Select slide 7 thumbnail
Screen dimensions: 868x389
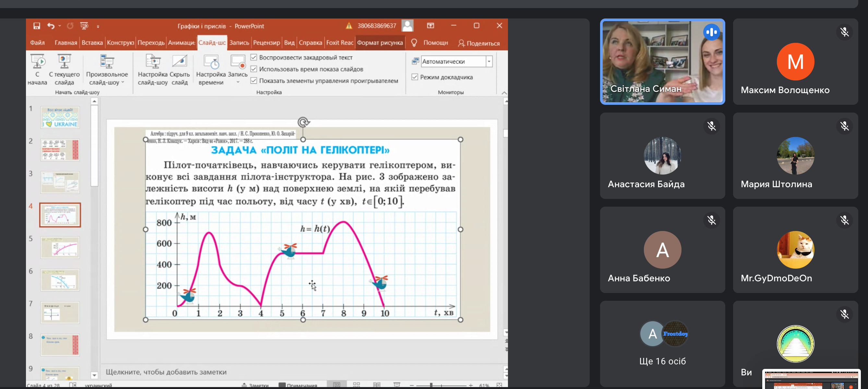pyautogui.click(x=60, y=312)
